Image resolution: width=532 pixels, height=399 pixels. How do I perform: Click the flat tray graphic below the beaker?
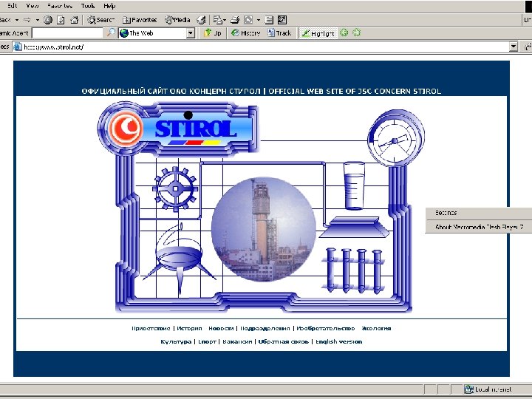[354, 228]
